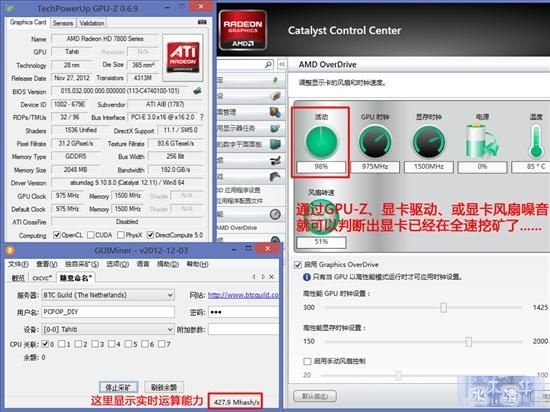
Task: Click the GUIMiner tab scroll-right arrow
Action: pyautogui.click(x=263, y=277)
